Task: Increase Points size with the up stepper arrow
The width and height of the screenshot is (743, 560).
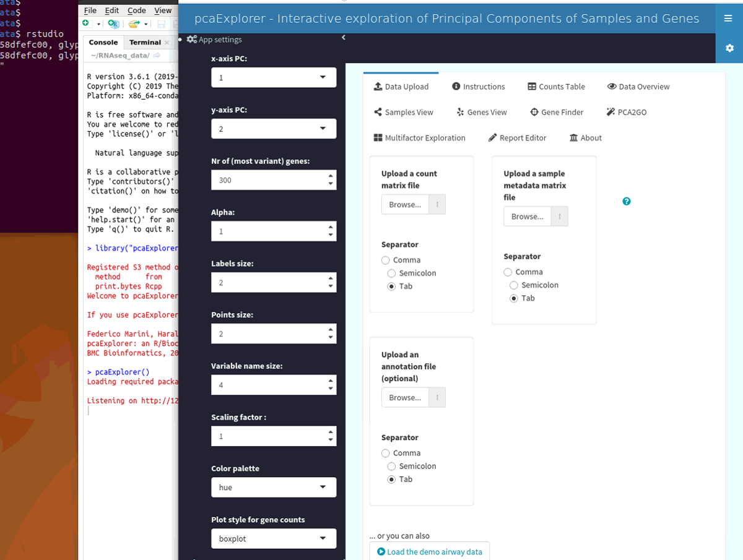Action: click(330, 330)
